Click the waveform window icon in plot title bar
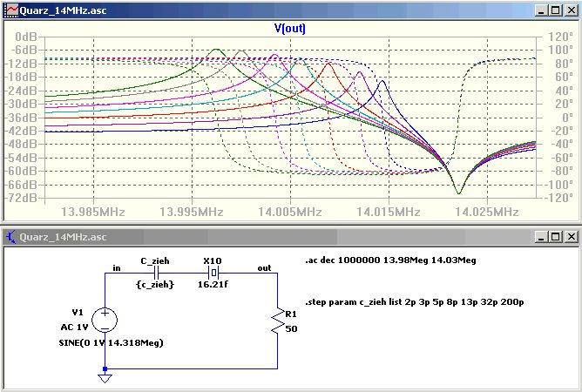This screenshot has height=392, width=582. point(11,10)
